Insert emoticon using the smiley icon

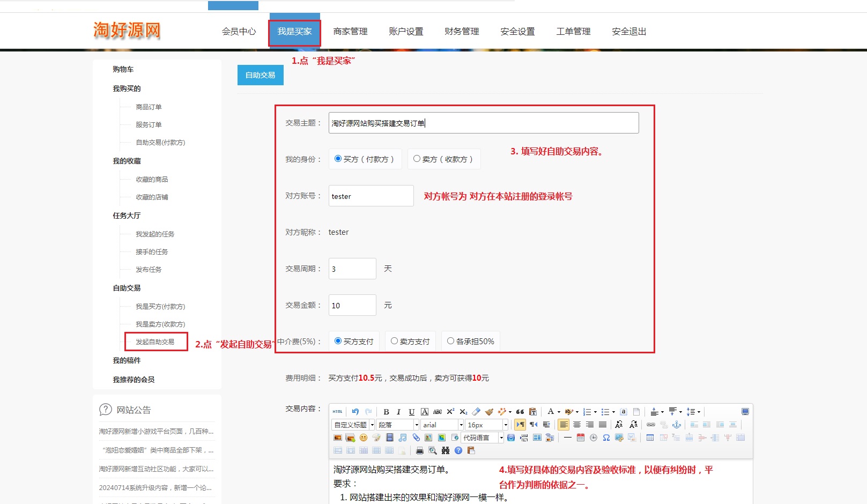pos(364,438)
